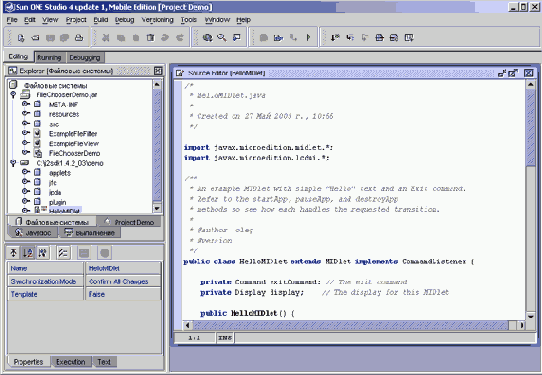Screen dimensions: 542x375
Task: Close the Explorer panel
Action: coord(158,71)
